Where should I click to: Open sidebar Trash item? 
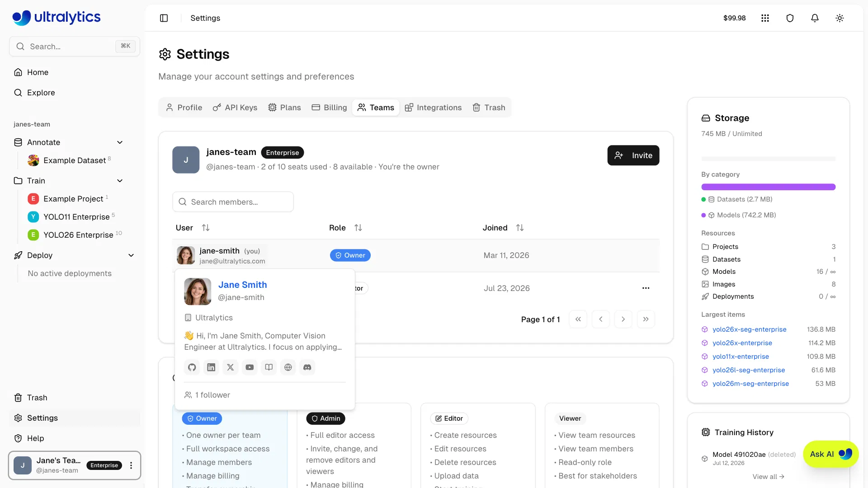[x=37, y=398]
